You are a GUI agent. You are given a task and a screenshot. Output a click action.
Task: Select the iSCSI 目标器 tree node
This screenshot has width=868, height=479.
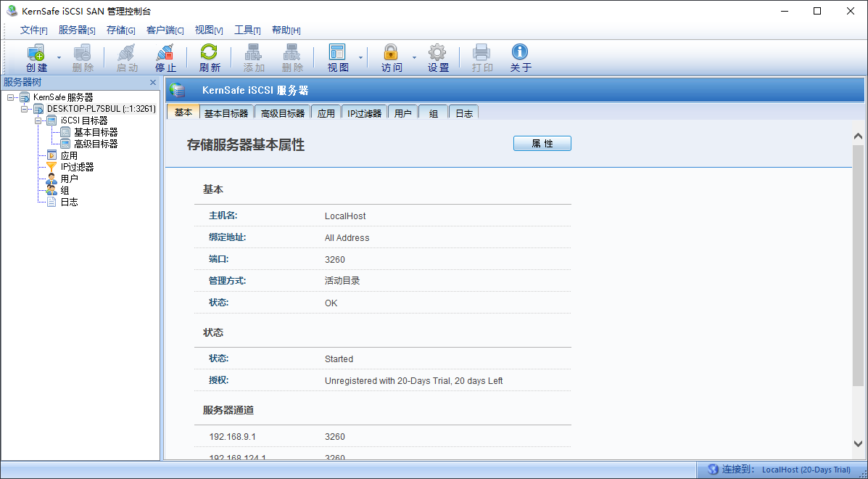click(84, 120)
